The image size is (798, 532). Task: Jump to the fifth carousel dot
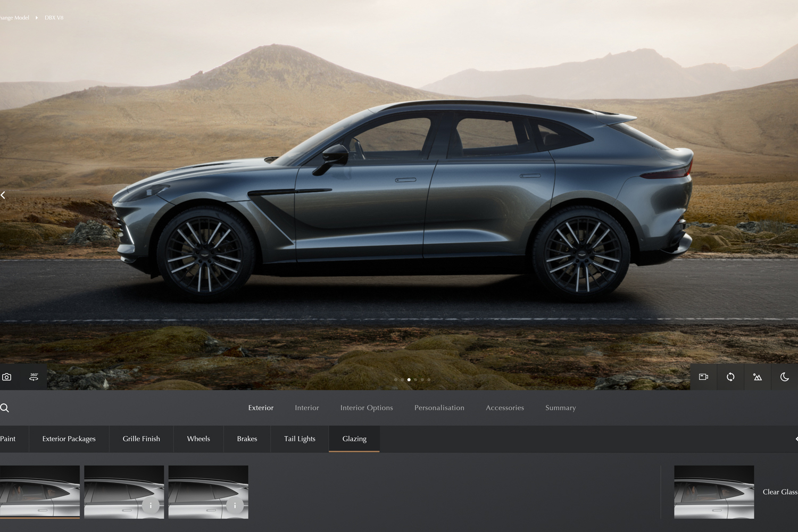(422, 380)
